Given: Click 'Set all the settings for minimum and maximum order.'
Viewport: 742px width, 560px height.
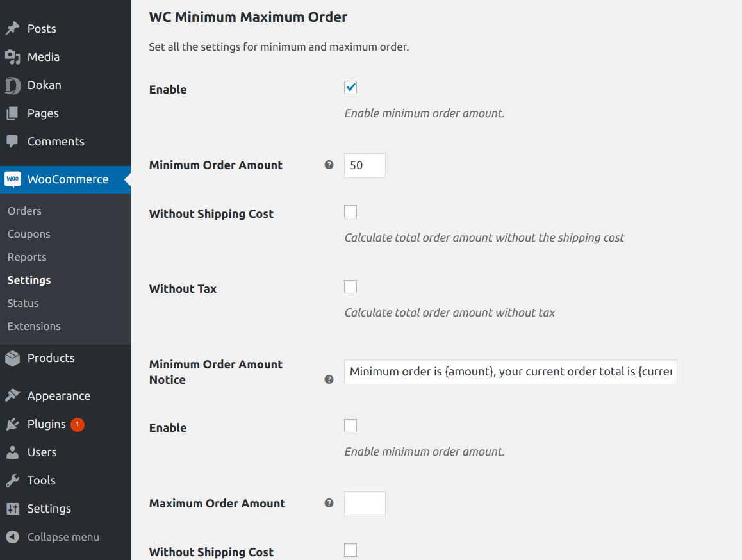Looking at the screenshot, I should [x=279, y=47].
